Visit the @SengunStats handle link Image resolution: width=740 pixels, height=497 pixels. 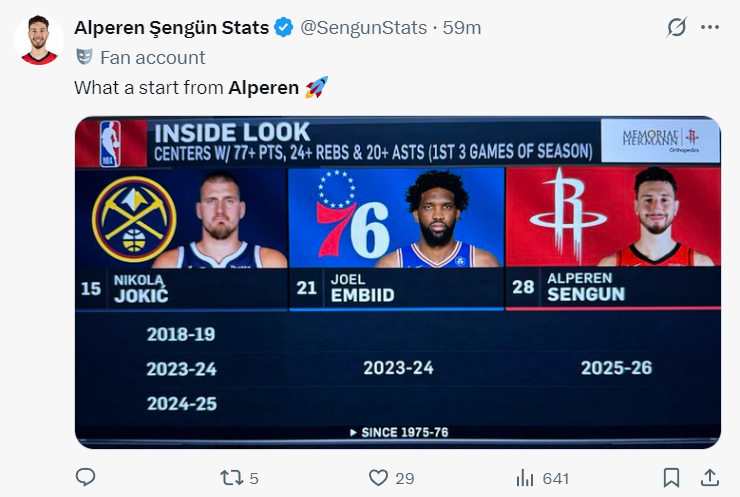(x=365, y=28)
